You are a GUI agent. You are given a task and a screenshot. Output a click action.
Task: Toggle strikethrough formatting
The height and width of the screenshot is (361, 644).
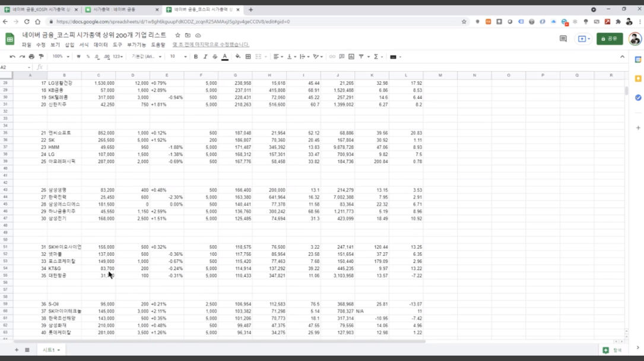pos(215,56)
